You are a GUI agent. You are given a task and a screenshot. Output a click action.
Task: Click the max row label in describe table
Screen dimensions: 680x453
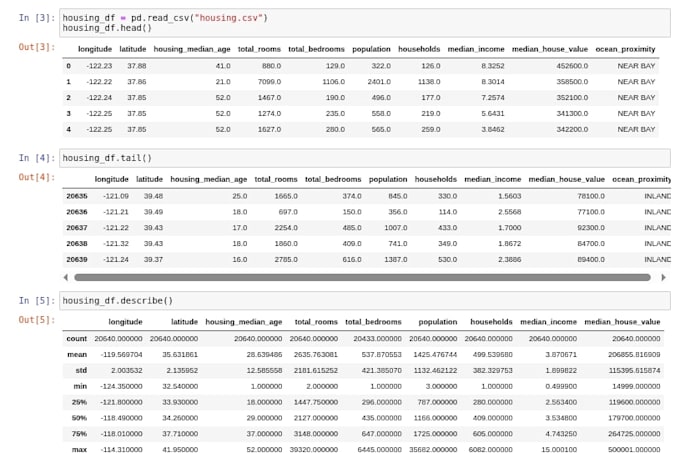[79, 450]
